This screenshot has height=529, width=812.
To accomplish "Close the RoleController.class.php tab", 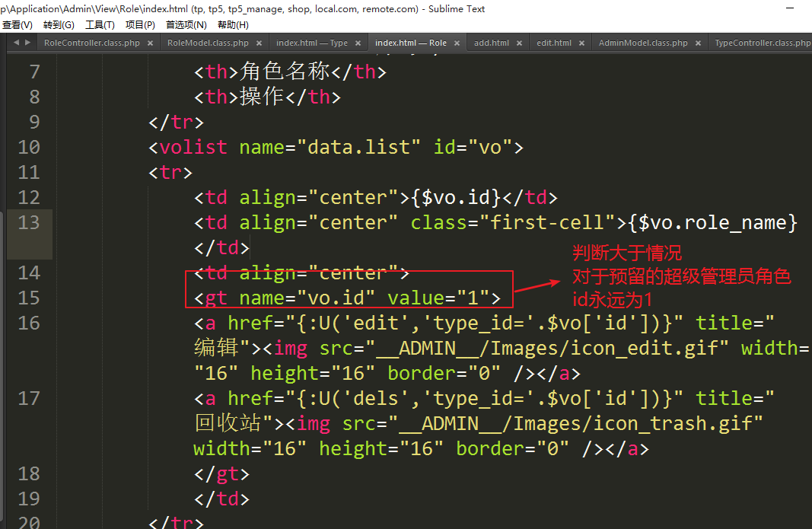I will pos(148,43).
